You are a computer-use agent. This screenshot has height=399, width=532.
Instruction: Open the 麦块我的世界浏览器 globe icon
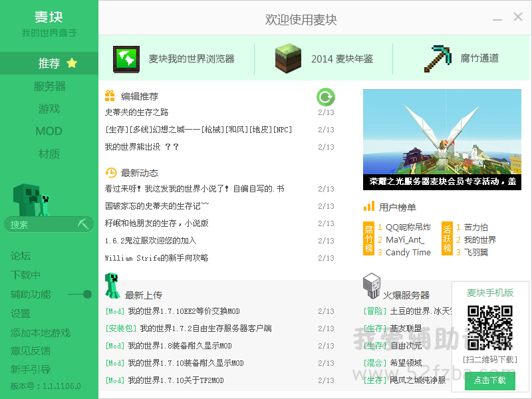click(126, 59)
